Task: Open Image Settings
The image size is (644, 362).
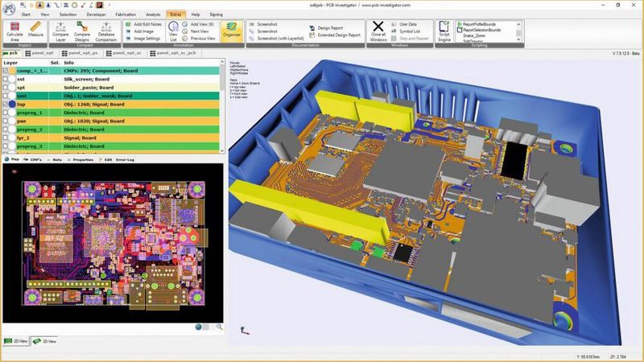Action: tap(143, 38)
